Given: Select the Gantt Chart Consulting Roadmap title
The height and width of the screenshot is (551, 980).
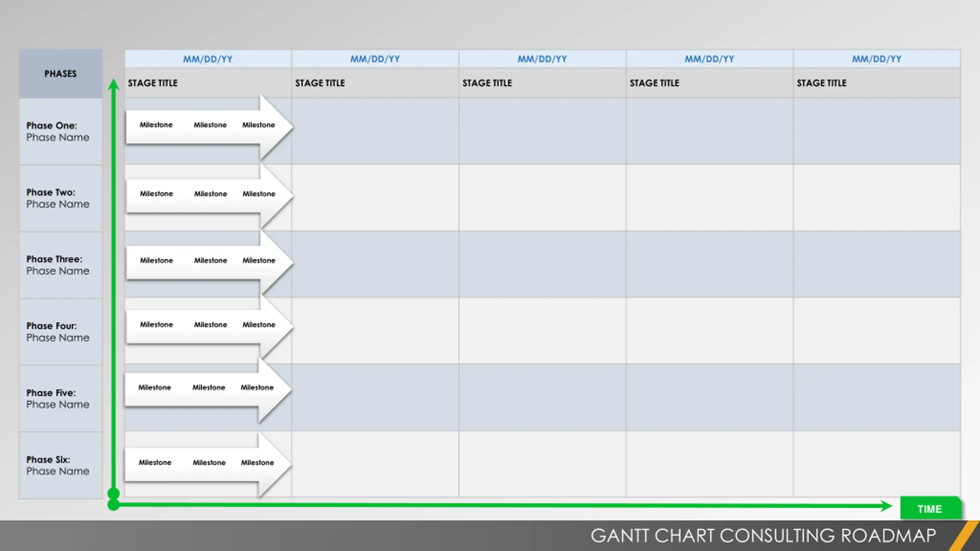Looking at the screenshot, I should (763, 536).
